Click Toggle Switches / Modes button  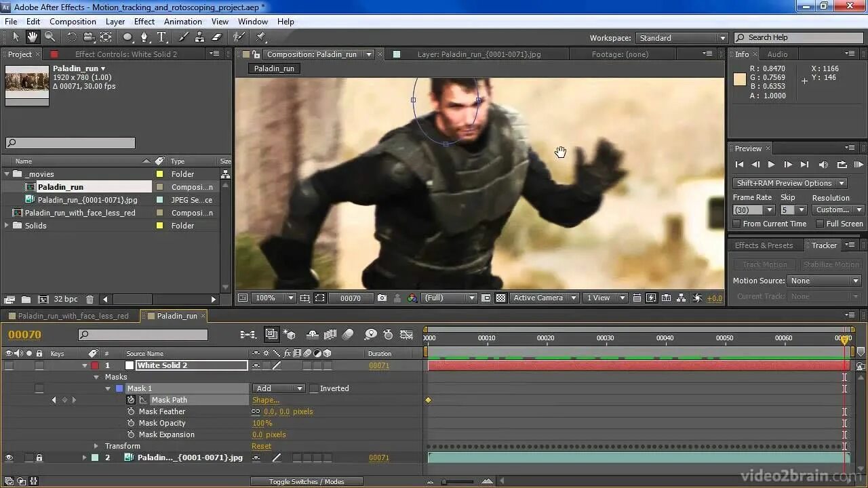(x=307, y=481)
